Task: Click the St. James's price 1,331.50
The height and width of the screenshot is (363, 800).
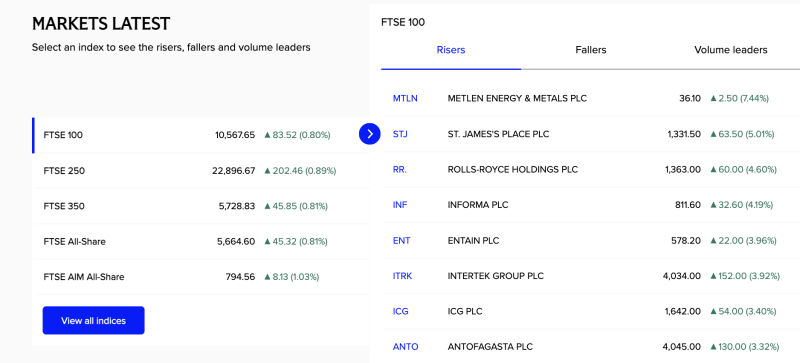Action: pos(684,134)
